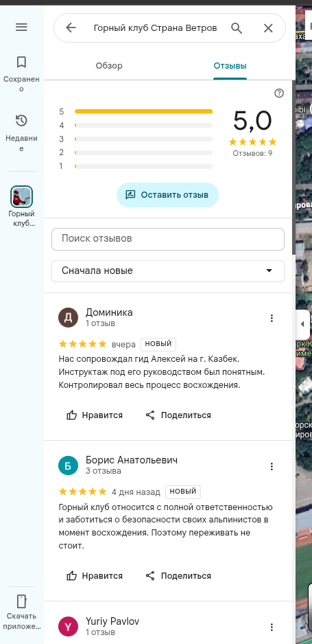Focus the Поиск отзывов field
Viewport: 312px width, 644px height.
point(168,239)
